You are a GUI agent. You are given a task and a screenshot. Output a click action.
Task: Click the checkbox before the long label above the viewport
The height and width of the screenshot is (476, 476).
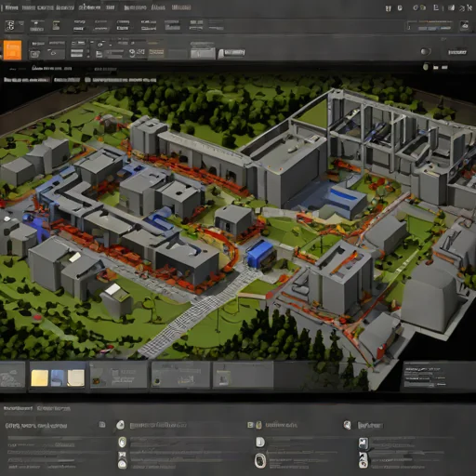(87, 80)
